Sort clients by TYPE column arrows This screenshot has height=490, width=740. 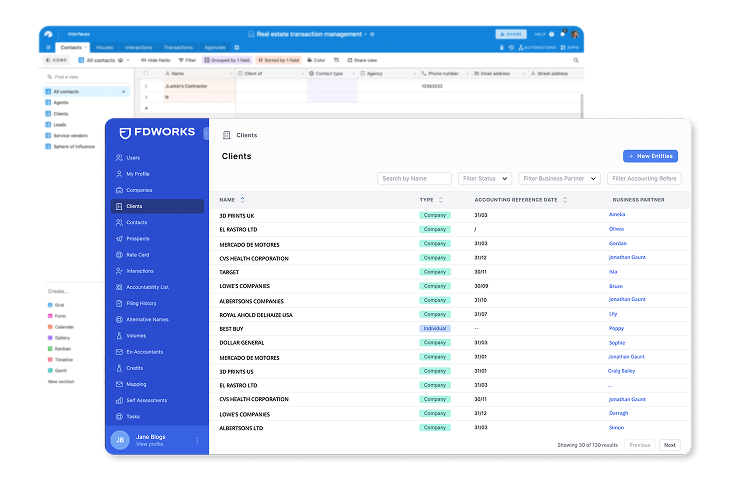coord(441,200)
